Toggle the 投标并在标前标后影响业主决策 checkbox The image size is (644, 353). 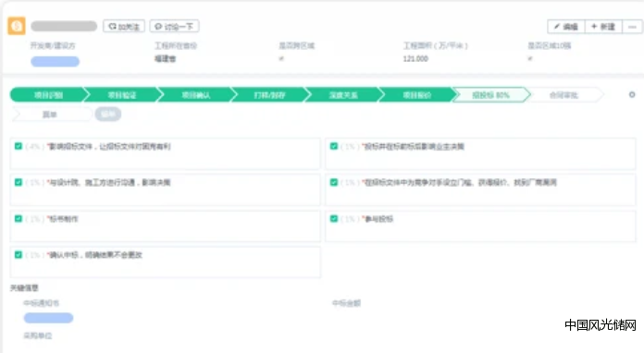(334, 146)
